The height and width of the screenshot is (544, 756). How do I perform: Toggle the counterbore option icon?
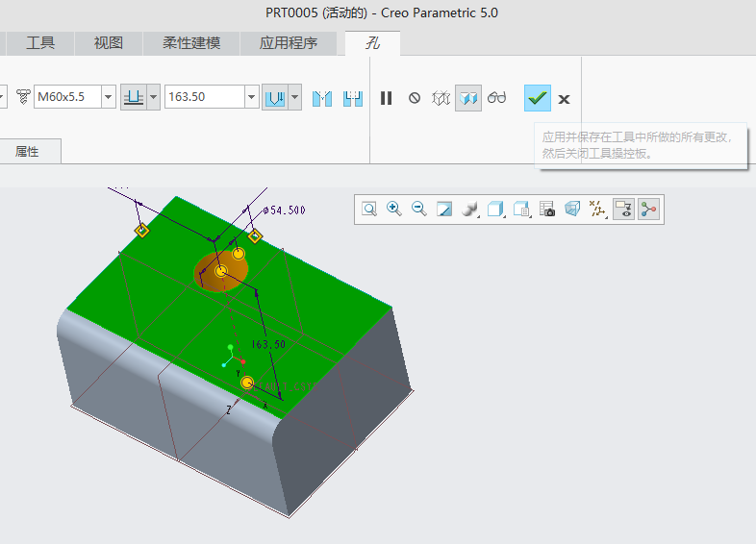(353, 98)
